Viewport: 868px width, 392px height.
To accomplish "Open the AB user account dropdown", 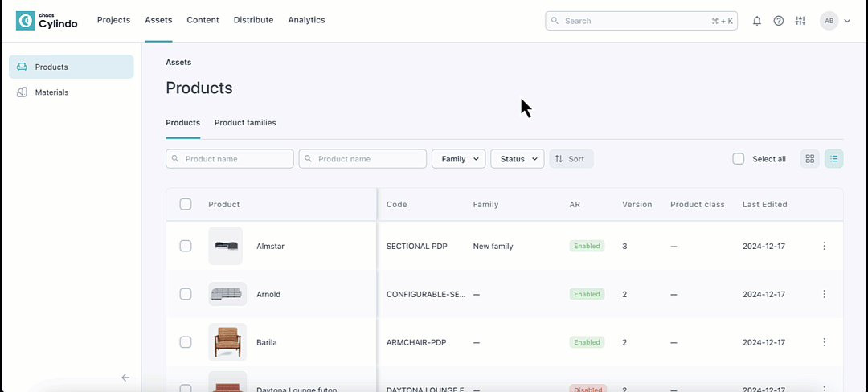I will [x=835, y=21].
